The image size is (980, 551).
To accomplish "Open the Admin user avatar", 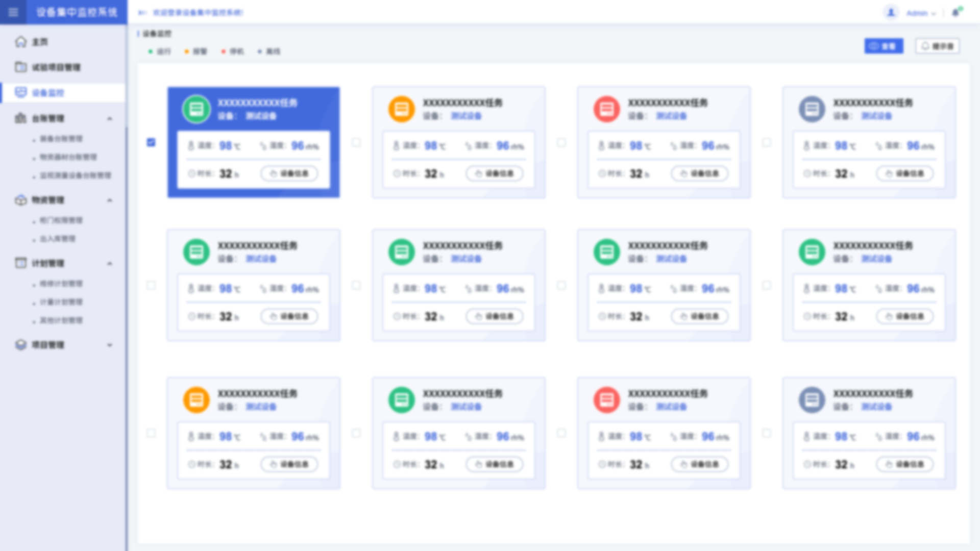I will click(891, 13).
